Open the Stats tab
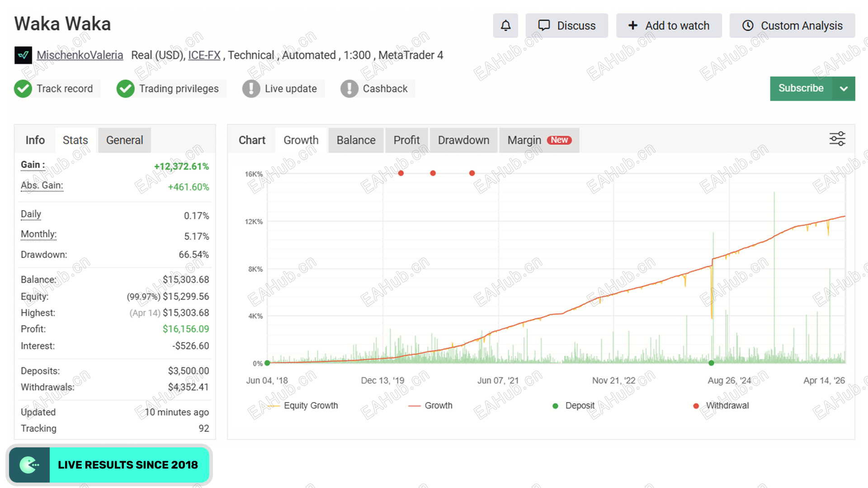Viewport: 868px width, 488px height. click(75, 140)
